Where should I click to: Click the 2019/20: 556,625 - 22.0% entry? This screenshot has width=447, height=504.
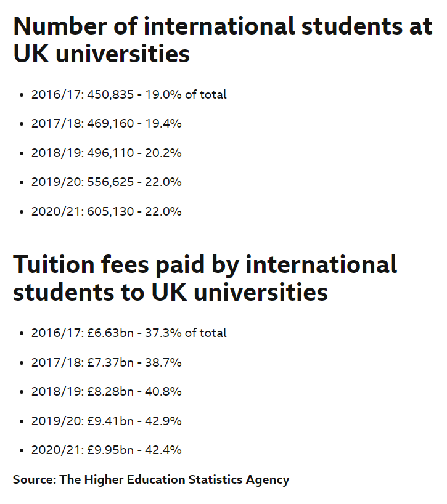[x=107, y=182]
